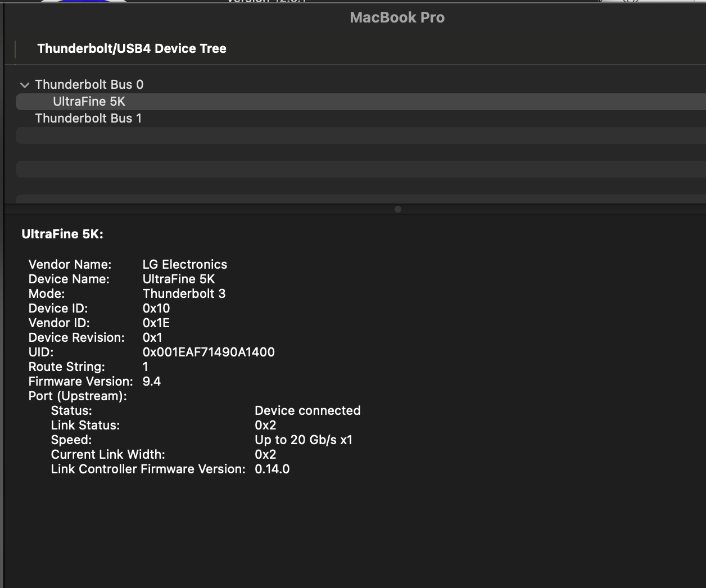Click the Route String value 1

(146, 367)
